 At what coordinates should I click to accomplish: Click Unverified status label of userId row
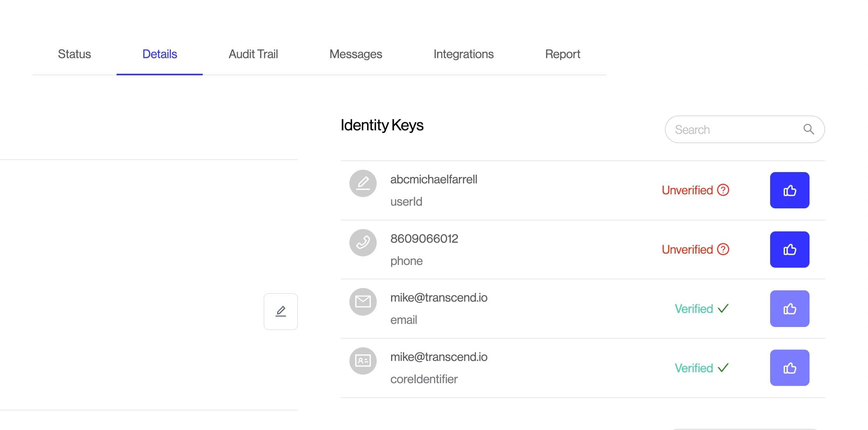tap(687, 190)
